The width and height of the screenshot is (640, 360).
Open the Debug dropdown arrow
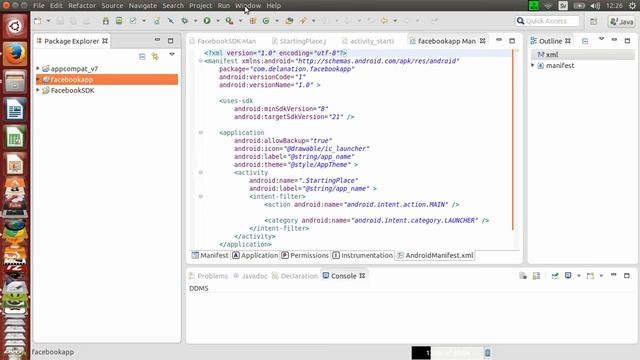[195, 21]
